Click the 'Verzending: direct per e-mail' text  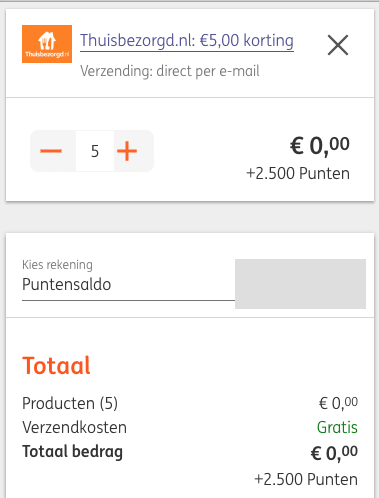pyautogui.click(x=170, y=71)
